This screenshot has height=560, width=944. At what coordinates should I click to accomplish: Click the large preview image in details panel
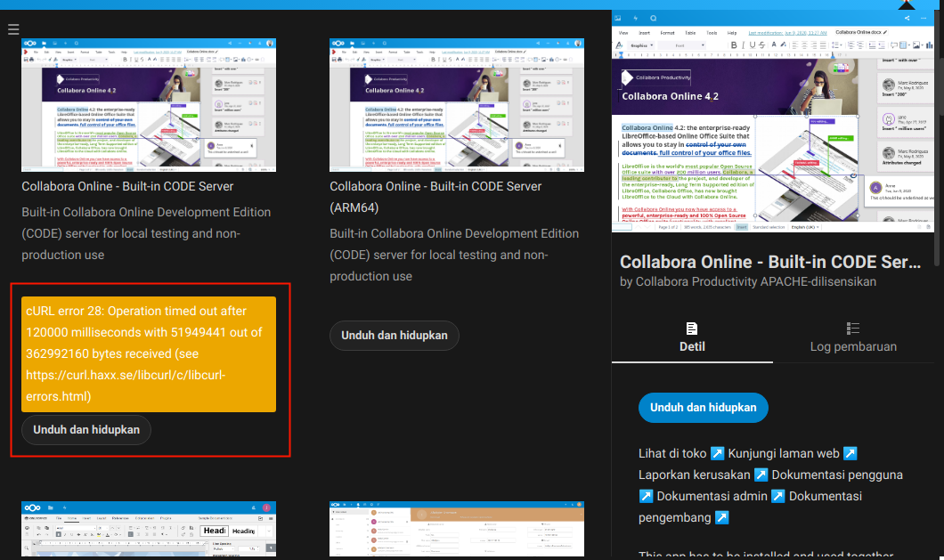(773, 121)
